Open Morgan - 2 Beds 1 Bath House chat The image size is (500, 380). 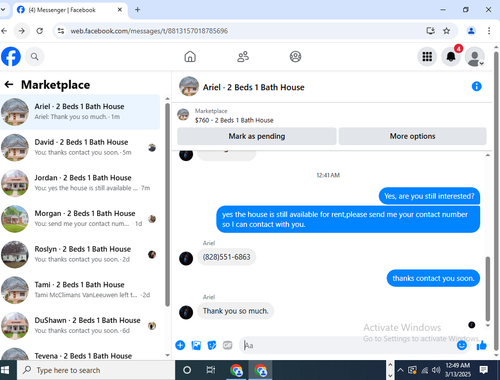click(80, 219)
